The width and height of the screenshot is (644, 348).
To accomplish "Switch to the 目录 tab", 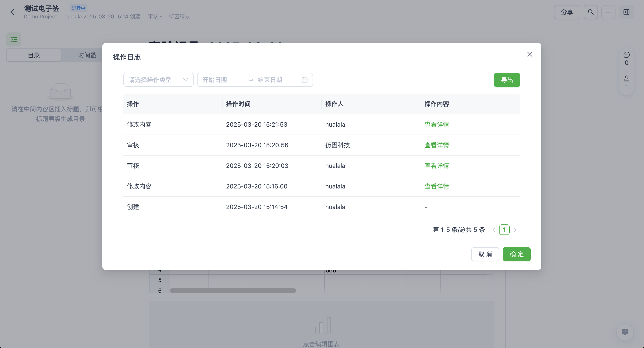I will 34,55.
